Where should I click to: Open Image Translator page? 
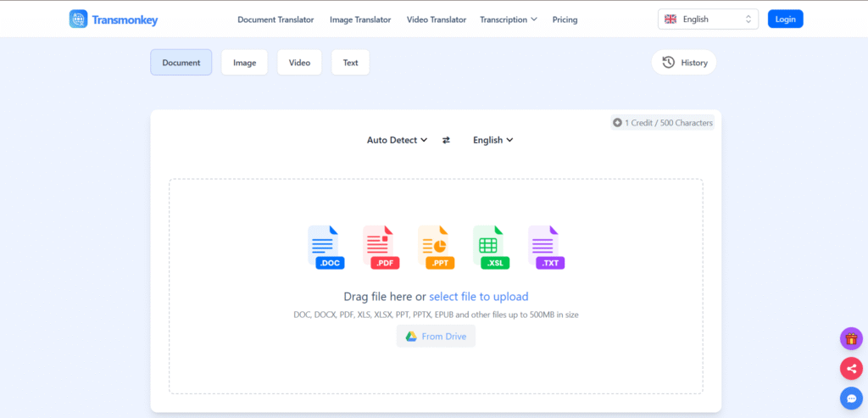[360, 20]
